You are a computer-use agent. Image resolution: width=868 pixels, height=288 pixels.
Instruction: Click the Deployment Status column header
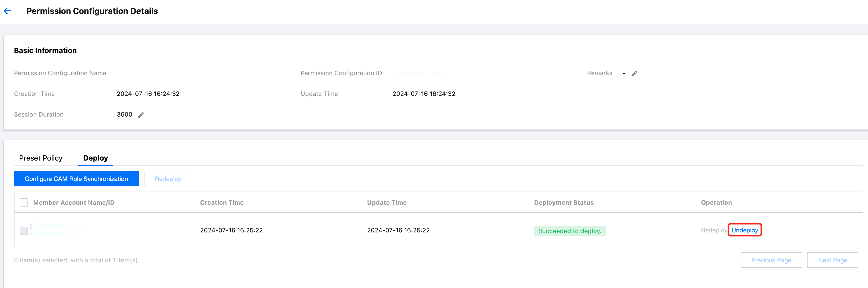564,202
